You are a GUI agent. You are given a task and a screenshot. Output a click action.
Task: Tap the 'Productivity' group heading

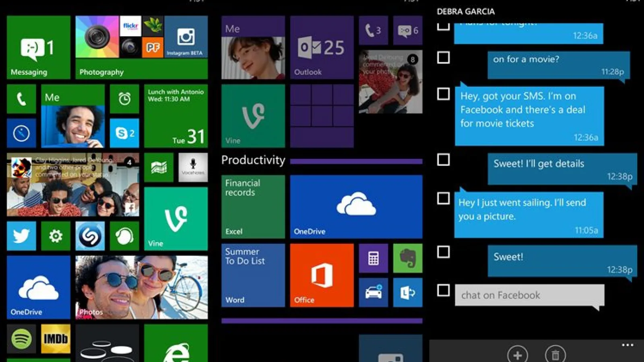pos(253,160)
